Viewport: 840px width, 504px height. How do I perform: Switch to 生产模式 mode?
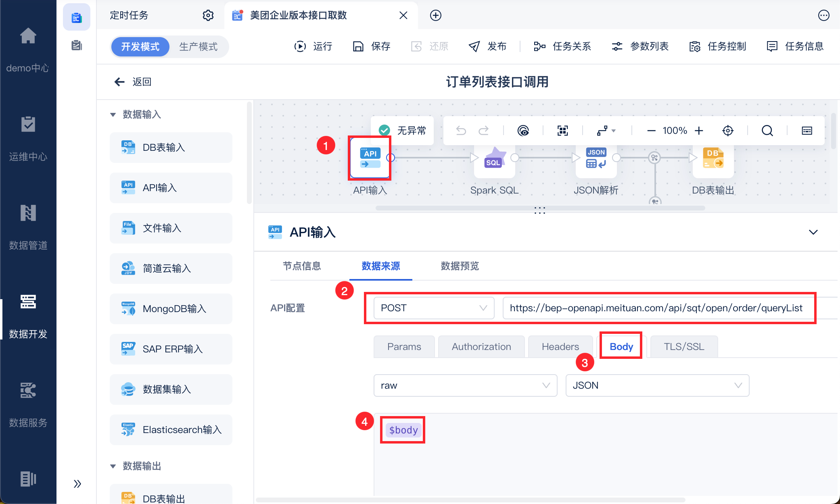coord(198,47)
